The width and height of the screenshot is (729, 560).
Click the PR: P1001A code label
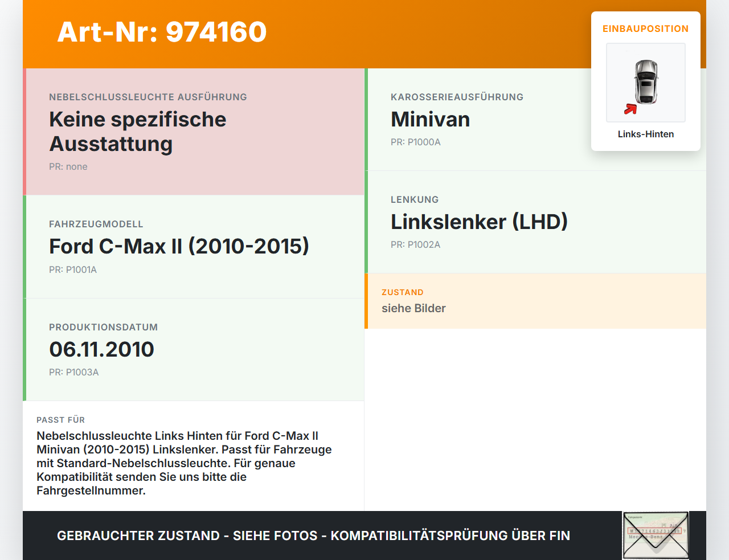point(73,269)
